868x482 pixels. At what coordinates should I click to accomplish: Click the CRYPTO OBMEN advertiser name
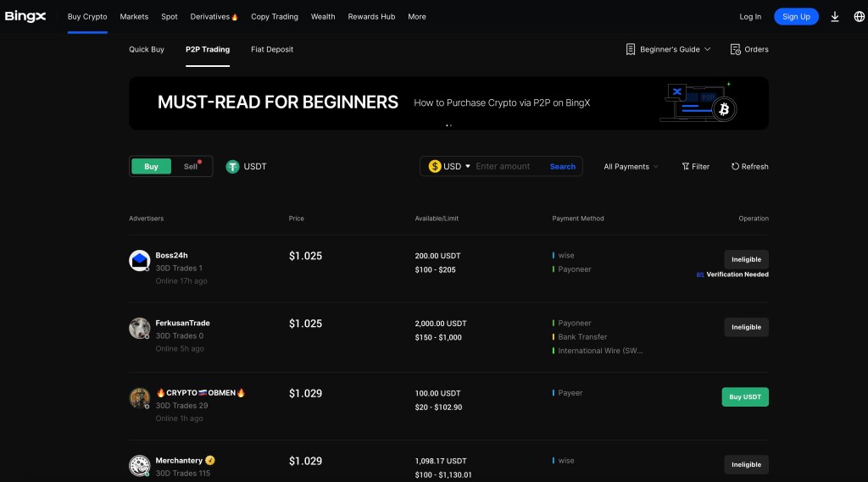(x=200, y=392)
